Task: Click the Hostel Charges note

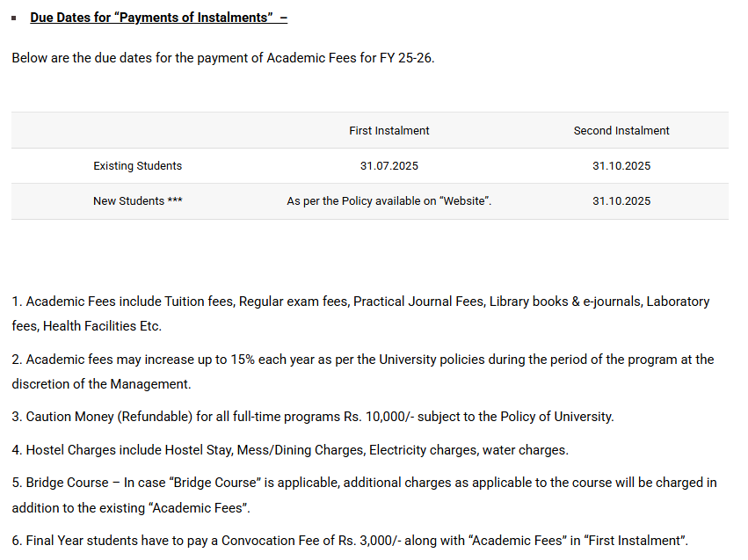Action: (290, 450)
